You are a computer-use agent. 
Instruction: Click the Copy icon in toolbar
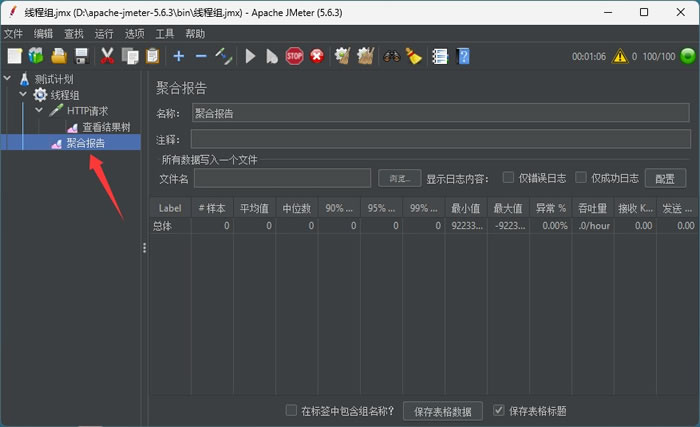point(130,56)
